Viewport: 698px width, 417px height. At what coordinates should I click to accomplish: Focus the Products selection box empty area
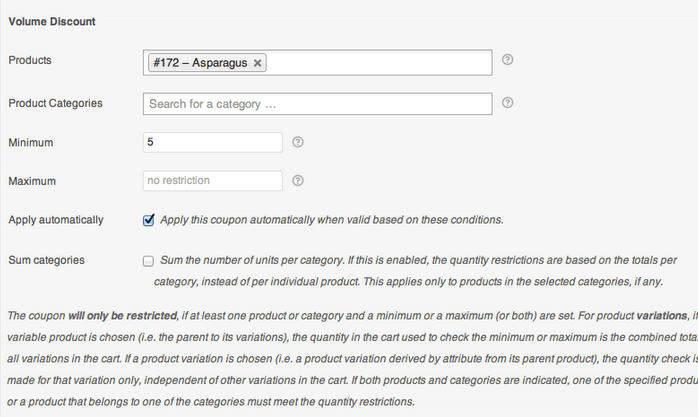click(x=378, y=63)
